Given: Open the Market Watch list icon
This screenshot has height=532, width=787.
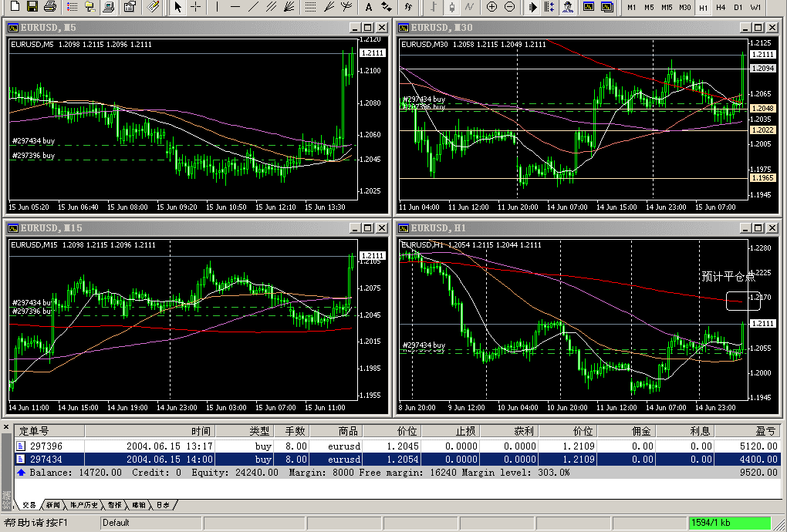Looking at the screenshot, I should coord(73,6).
